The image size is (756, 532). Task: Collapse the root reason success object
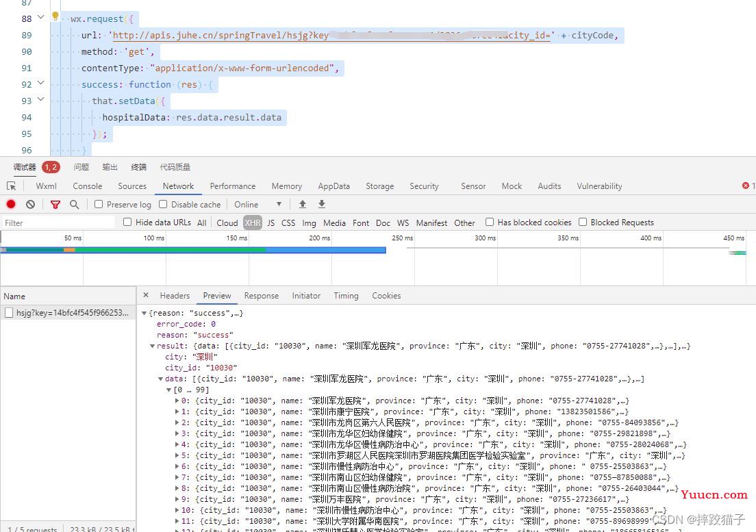[144, 313]
